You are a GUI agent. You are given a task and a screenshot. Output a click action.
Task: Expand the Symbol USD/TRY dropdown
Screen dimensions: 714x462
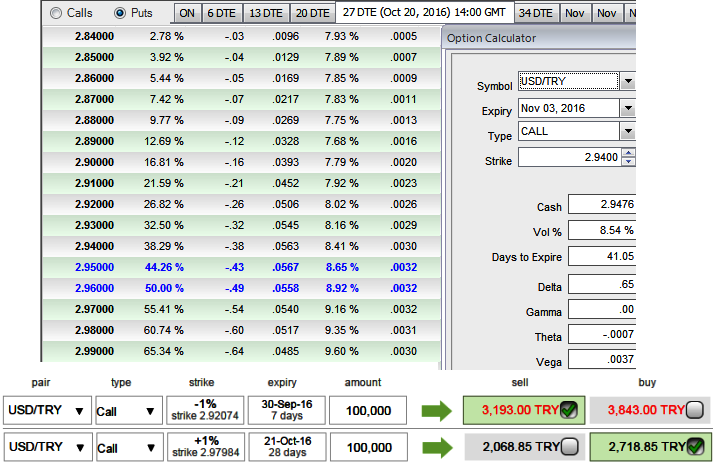(627, 82)
